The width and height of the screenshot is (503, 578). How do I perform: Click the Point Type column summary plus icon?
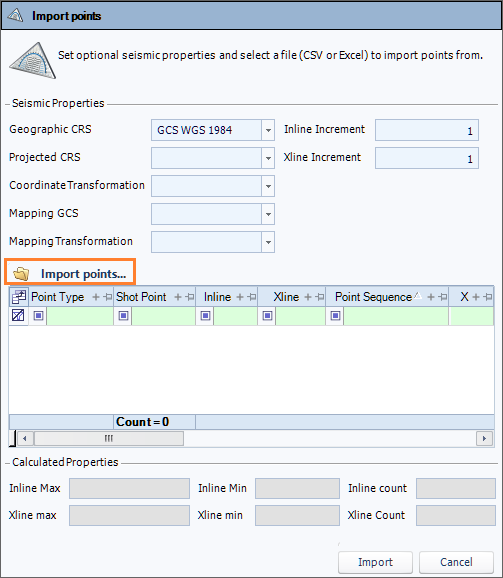click(x=96, y=297)
